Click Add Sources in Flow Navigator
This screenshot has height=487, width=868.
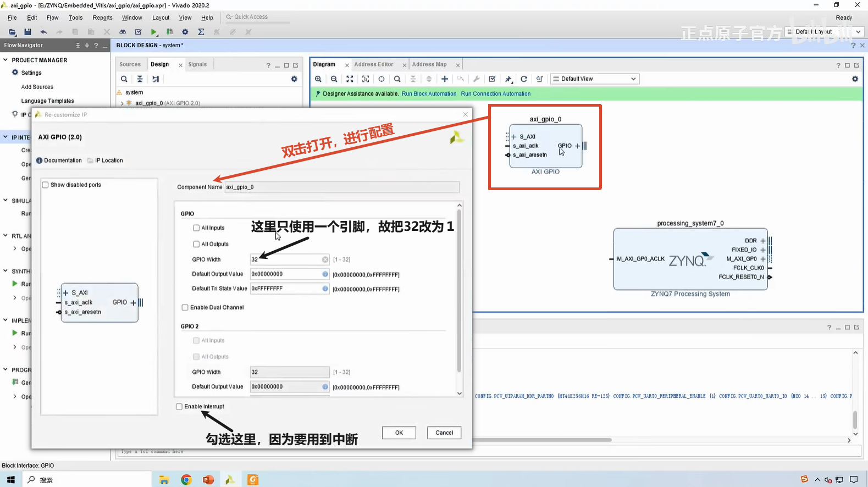(37, 87)
